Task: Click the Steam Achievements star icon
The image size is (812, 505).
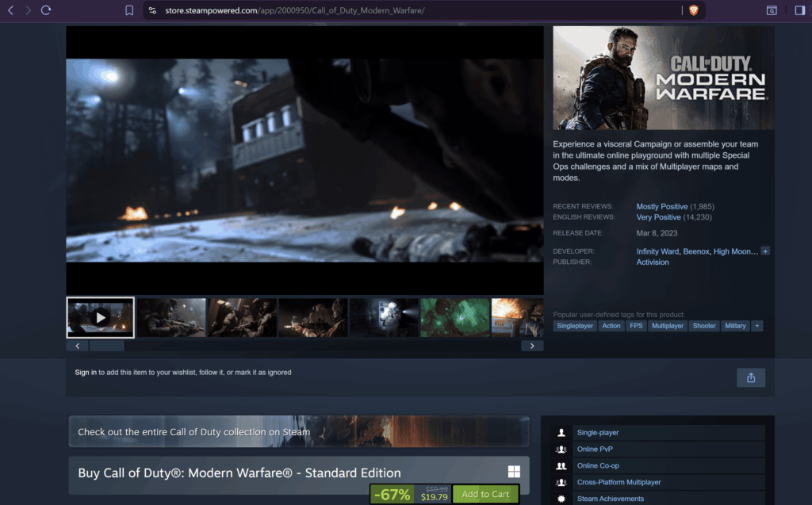Action: pos(561,499)
